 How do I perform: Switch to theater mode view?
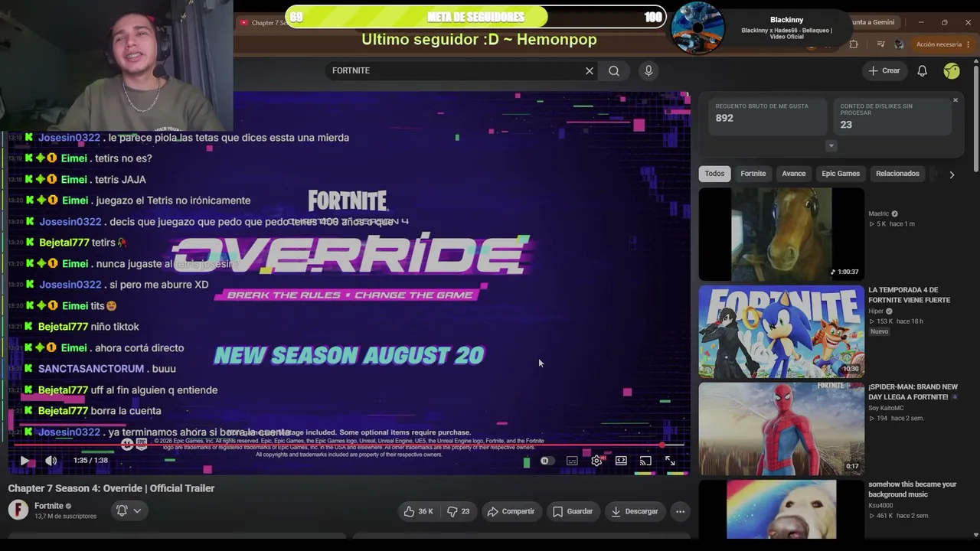pos(621,461)
